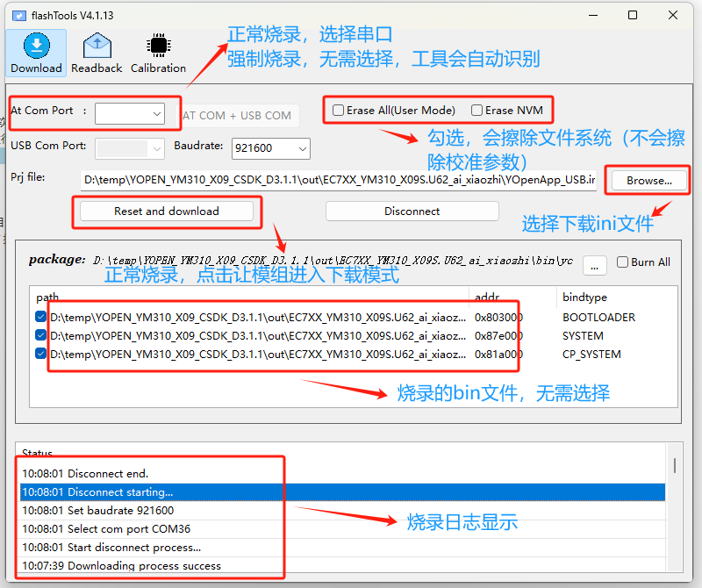This screenshot has width=702, height=588.
Task: Switch to the Readback tool
Action: click(x=97, y=54)
